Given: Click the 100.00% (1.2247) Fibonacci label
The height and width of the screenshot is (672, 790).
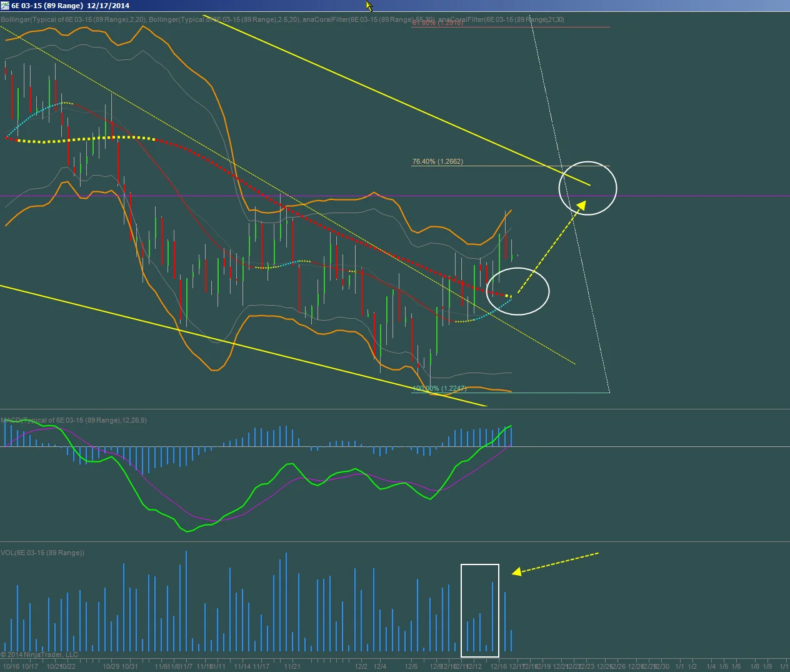Looking at the screenshot, I should (x=439, y=388).
